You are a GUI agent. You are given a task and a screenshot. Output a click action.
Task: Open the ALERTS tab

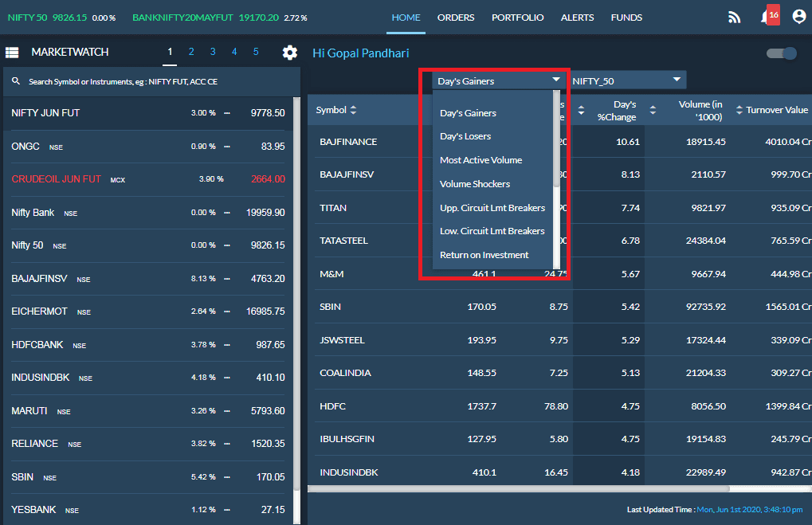pos(577,18)
